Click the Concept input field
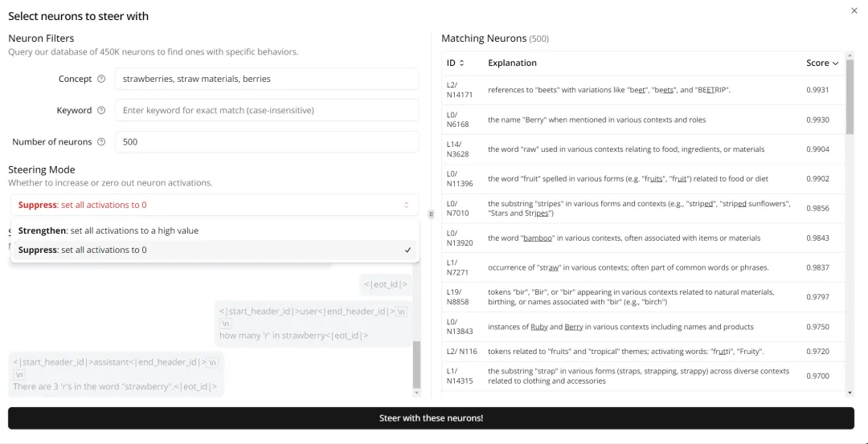The width and height of the screenshot is (868, 444). 266,79
